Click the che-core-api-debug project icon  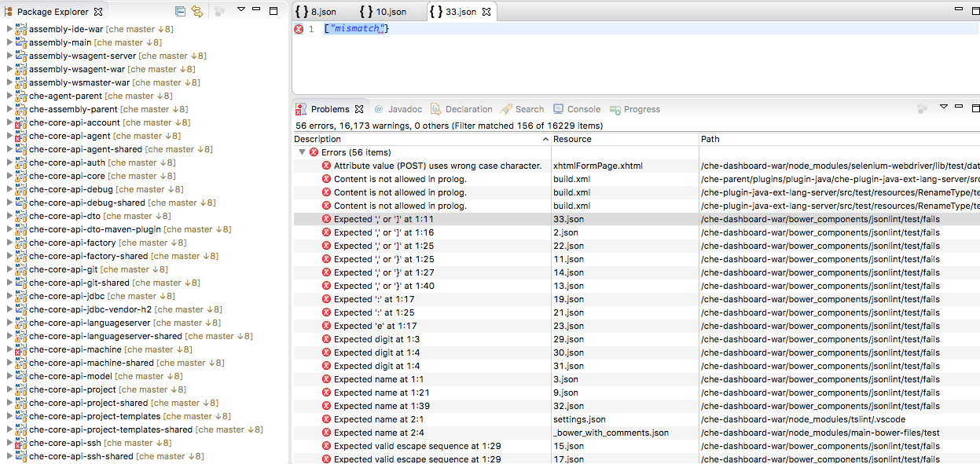point(21,189)
